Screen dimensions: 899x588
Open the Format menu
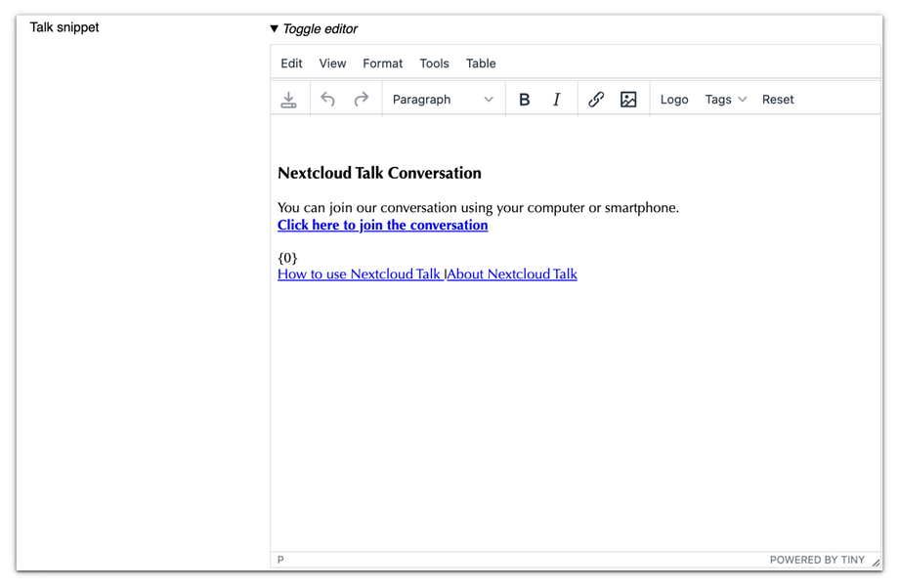(382, 63)
